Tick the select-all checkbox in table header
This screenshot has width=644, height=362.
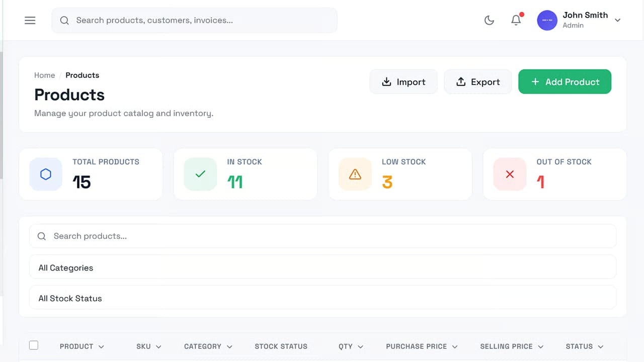pos(34,345)
